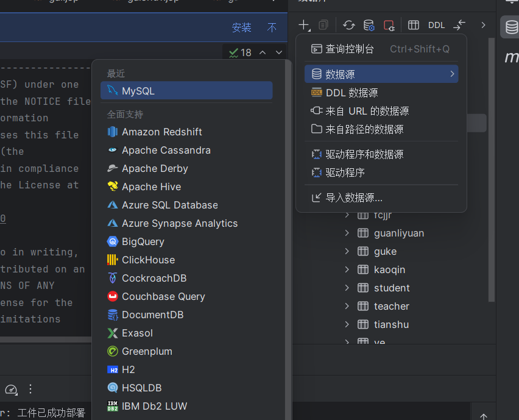Screen dimensions: 519x420
Task: Choose DDL 数据源 menu item
Action: [x=381, y=93]
